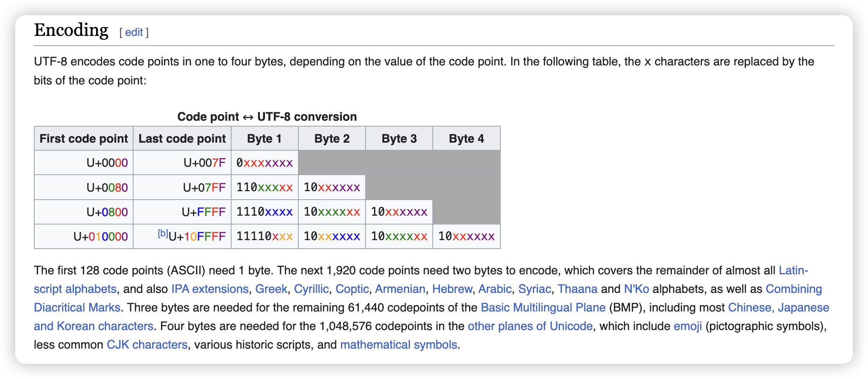Click the 'Last code point' column header
The width and height of the screenshot is (868, 379).
[x=182, y=138]
